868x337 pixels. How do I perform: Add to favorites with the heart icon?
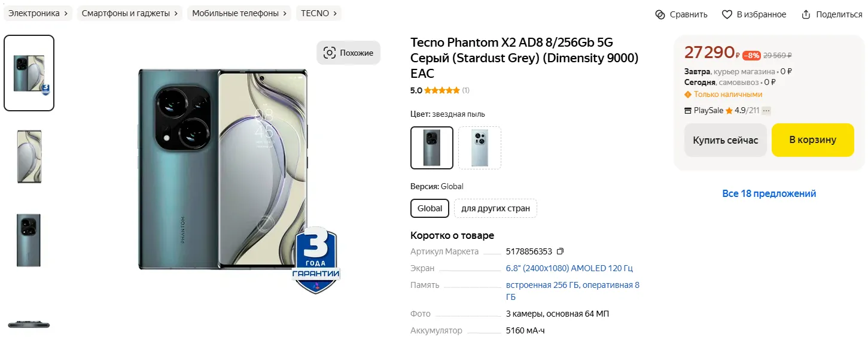727,14
